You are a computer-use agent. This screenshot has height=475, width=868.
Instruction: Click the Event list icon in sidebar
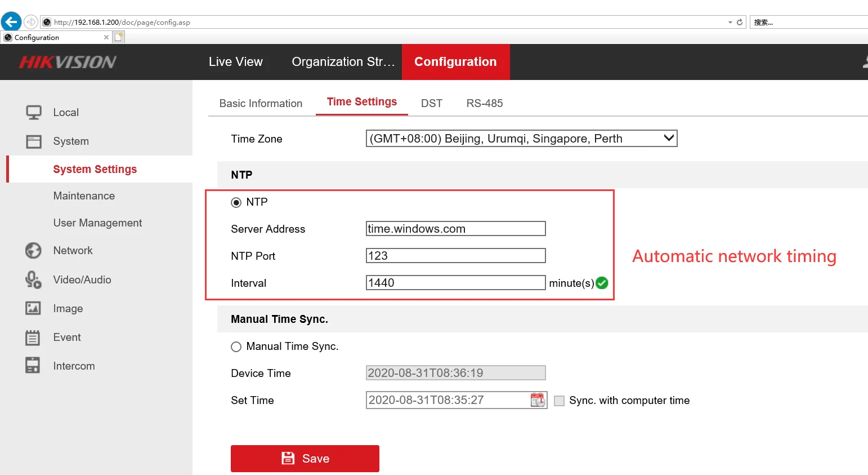tap(33, 338)
